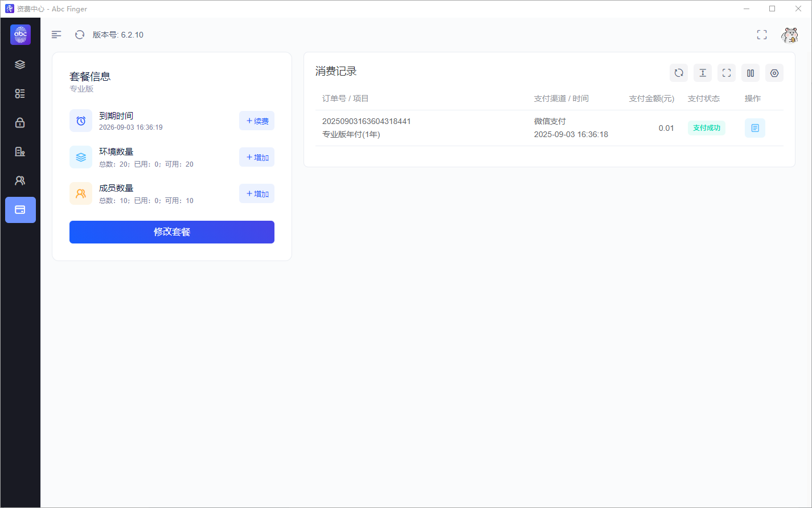The image size is (812, 508).
Task: Click payment time 2025-09-03 16:36:18
Action: point(571,134)
